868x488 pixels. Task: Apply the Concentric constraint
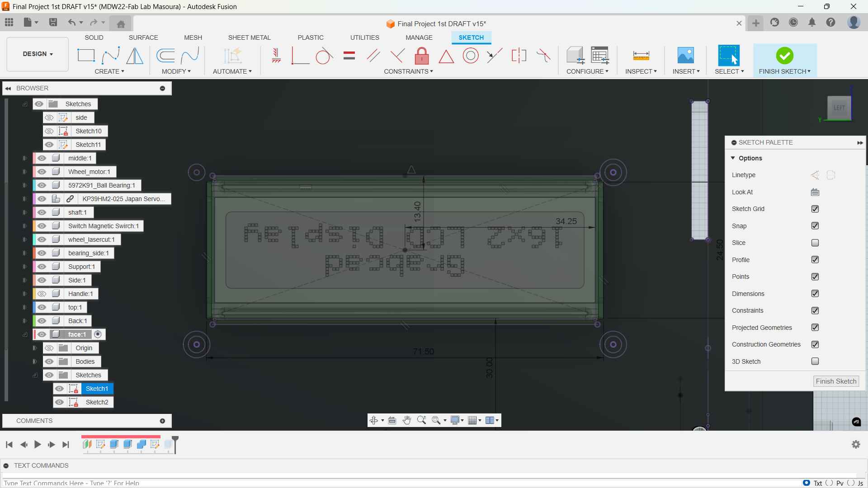(x=471, y=56)
